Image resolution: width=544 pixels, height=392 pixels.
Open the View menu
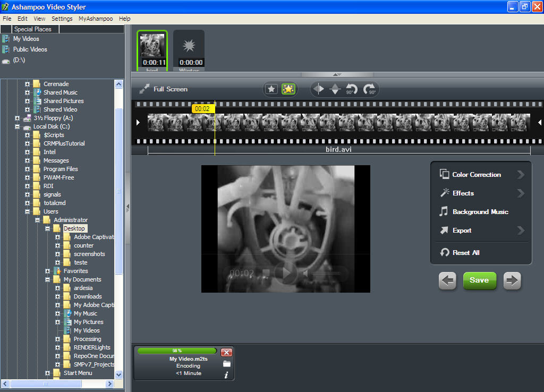[x=39, y=19]
